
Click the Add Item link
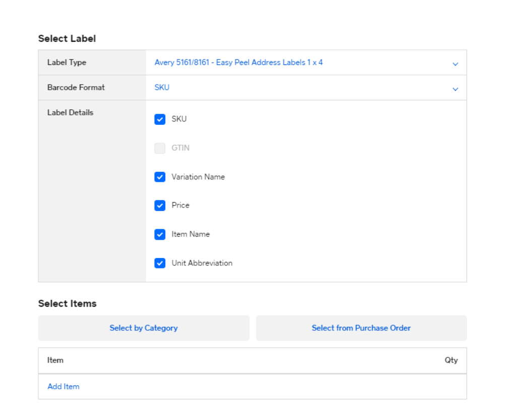(63, 387)
